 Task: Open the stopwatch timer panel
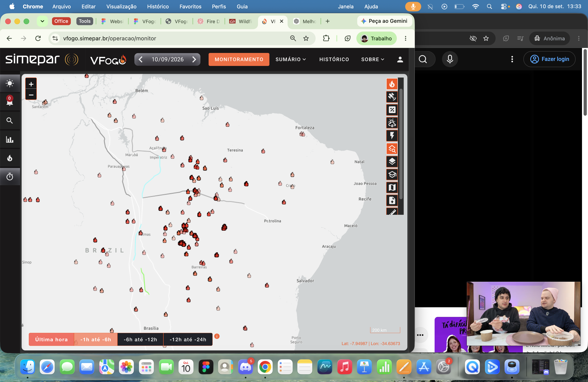(10, 177)
